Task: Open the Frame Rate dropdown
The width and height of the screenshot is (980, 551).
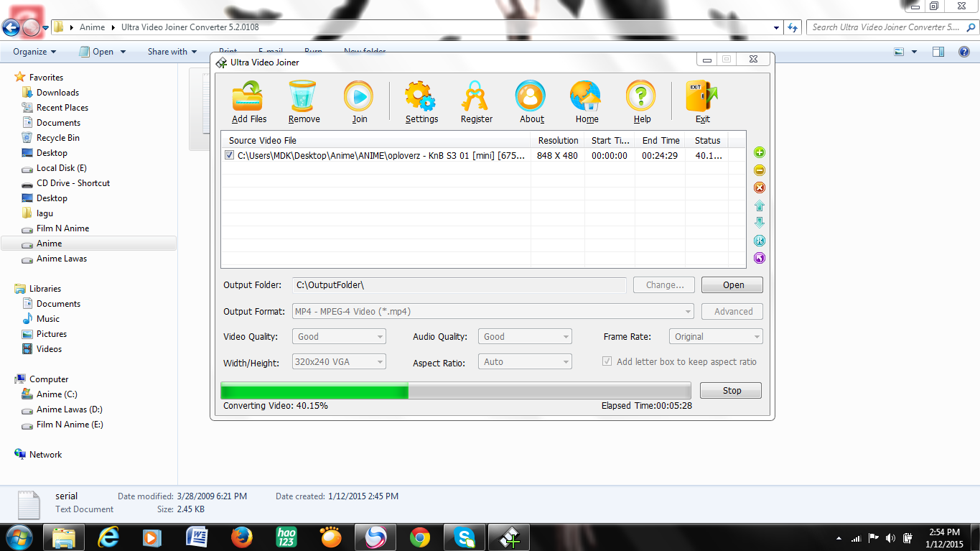Action: (715, 336)
